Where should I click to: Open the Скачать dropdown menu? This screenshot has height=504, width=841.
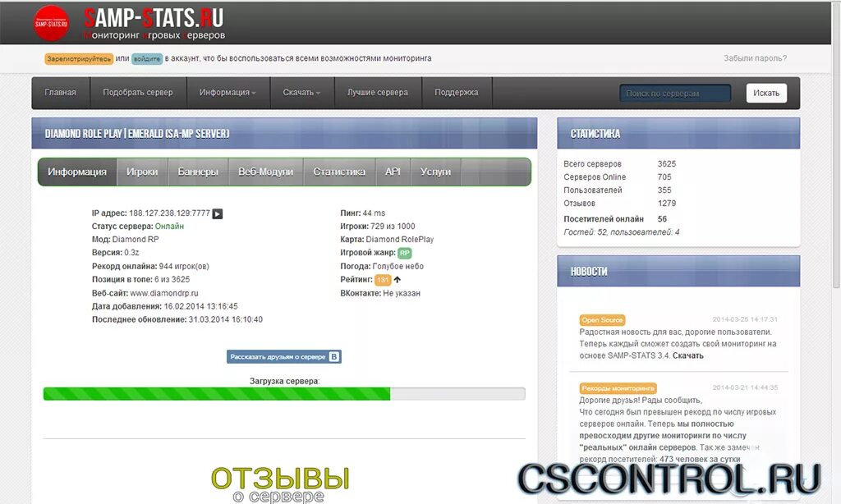click(x=302, y=92)
